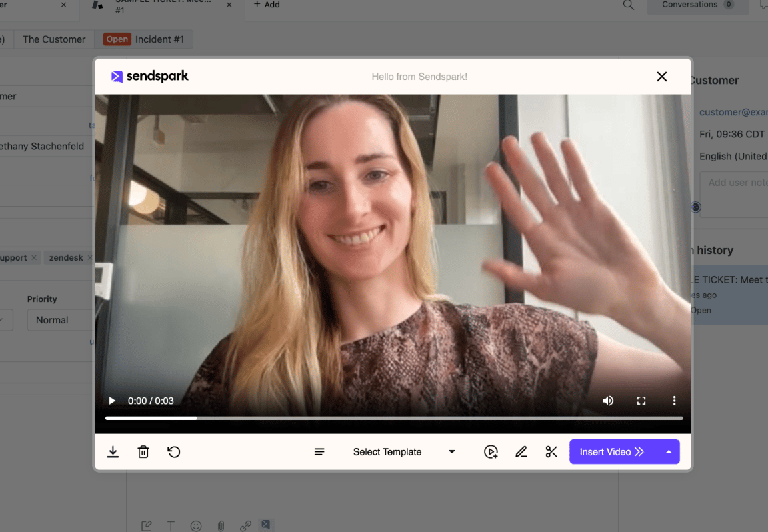Click the video progress bar

[x=394, y=419]
